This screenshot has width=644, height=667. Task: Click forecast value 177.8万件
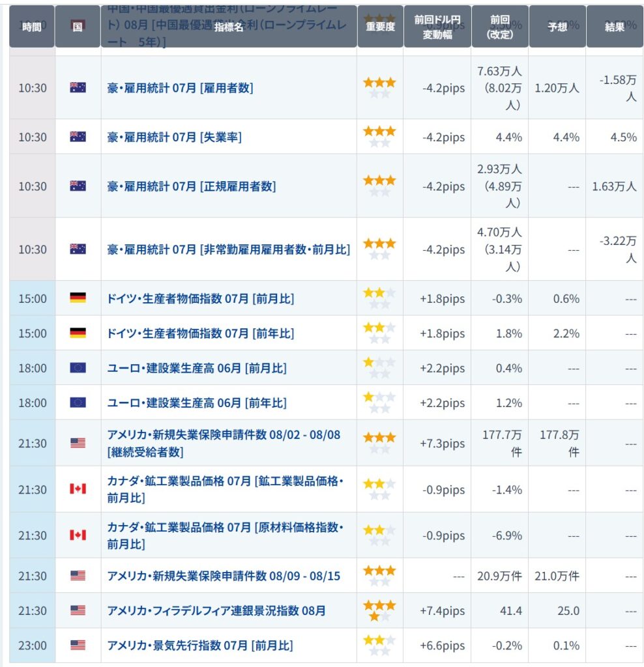559,443
